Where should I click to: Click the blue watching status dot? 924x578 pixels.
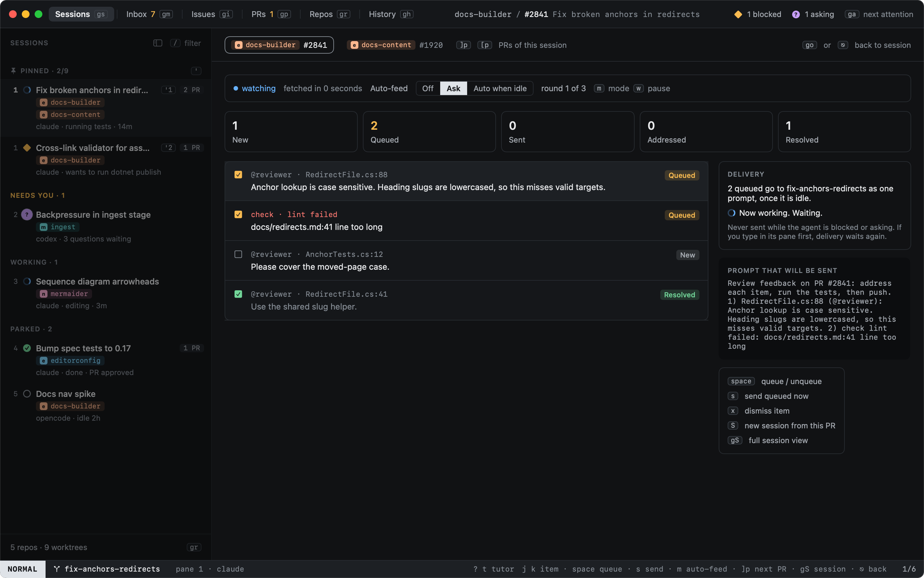point(235,88)
